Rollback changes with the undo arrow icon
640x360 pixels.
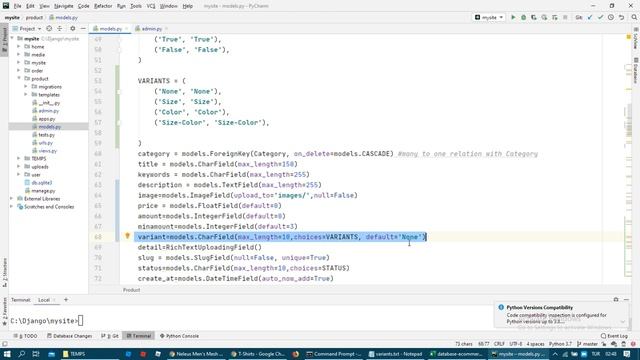tap(621, 18)
